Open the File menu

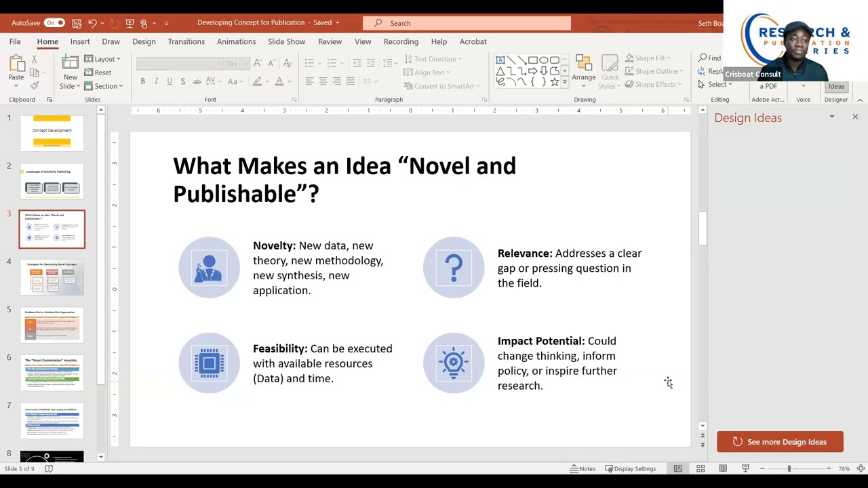pyautogui.click(x=15, y=41)
